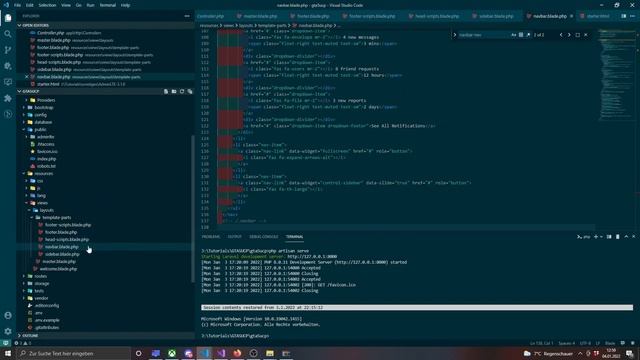The width and height of the screenshot is (640, 360).
Task: Click the Split Editor icon
Action: click(624, 16)
